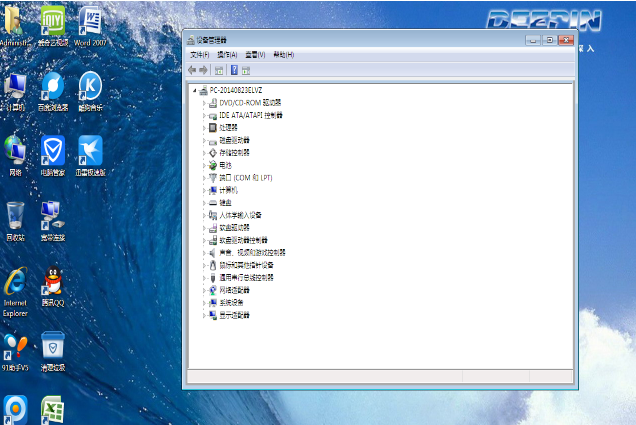This screenshot has width=636, height=425.
Task: Minimize the Device Manager window
Action: (x=533, y=40)
